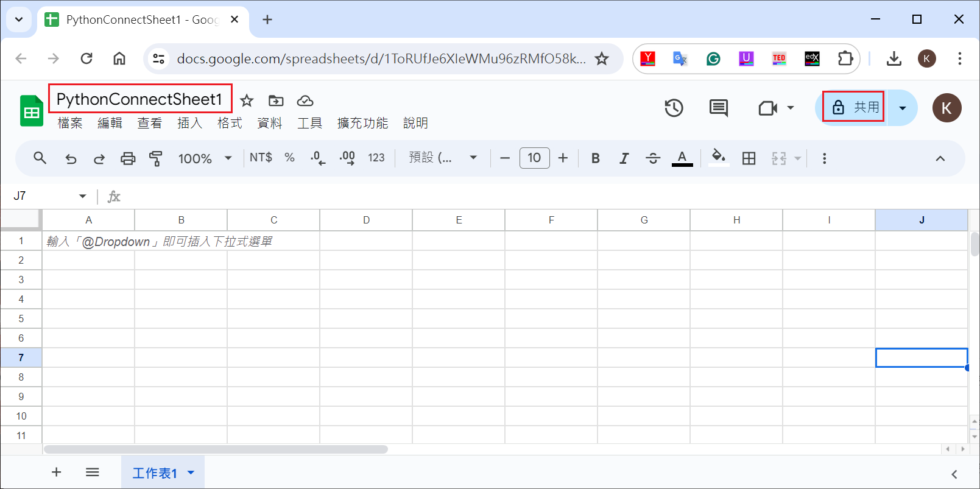This screenshot has width=980, height=489.
Task: Click the font size input box
Action: [534, 158]
